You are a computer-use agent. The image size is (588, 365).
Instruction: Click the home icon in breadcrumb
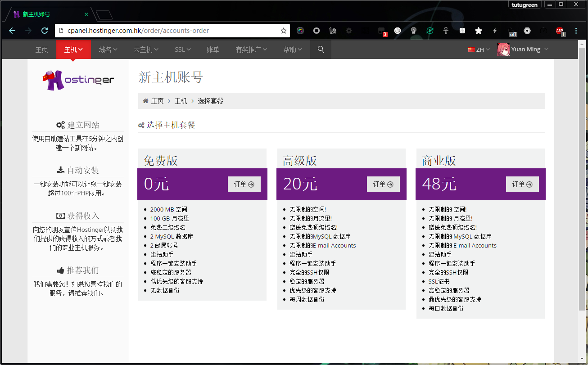coord(145,101)
